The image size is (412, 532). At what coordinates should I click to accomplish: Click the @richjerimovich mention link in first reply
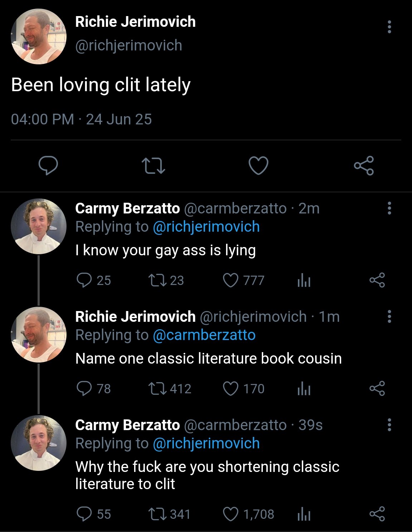pyautogui.click(x=206, y=227)
